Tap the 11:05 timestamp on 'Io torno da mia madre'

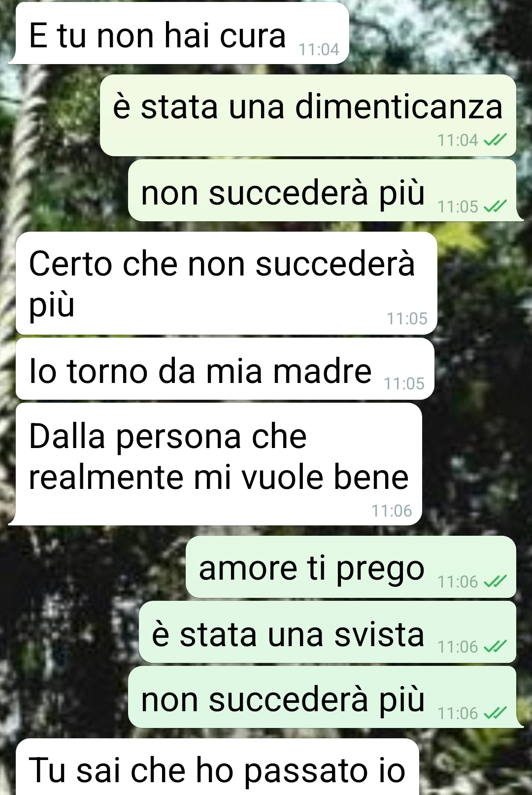[404, 383]
